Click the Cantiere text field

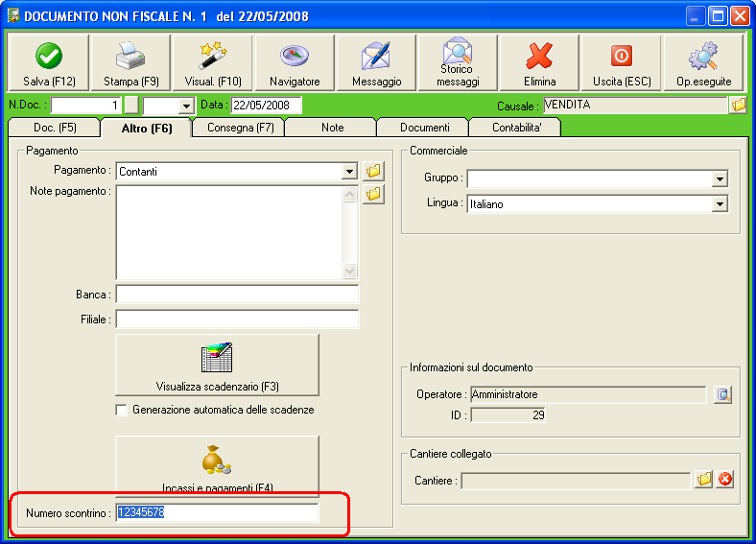click(576, 481)
